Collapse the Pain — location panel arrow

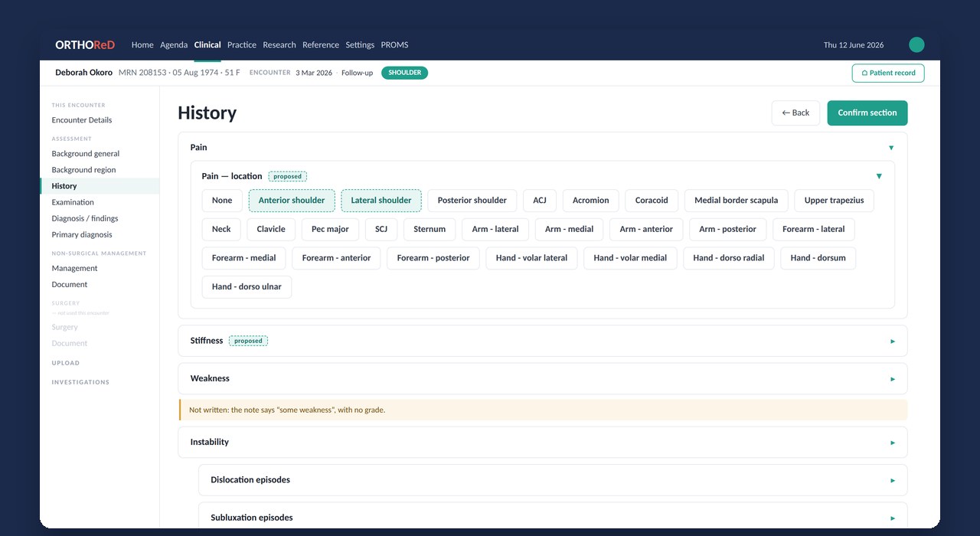[x=879, y=176]
